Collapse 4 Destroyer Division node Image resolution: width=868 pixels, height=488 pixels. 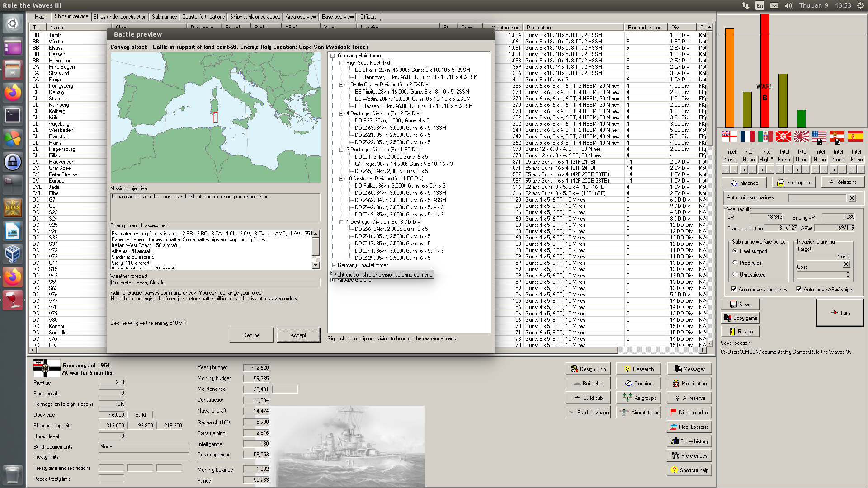point(341,113)
